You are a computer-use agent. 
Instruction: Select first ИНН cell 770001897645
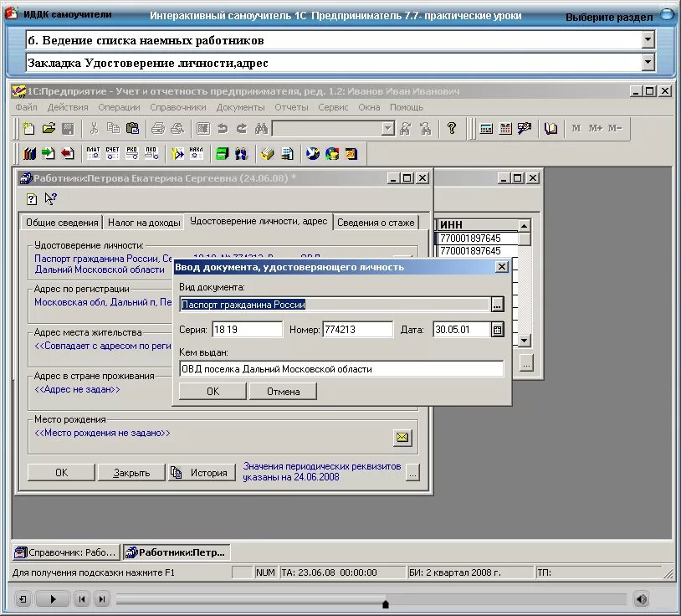pyautogui.click(x=477, y=238)
